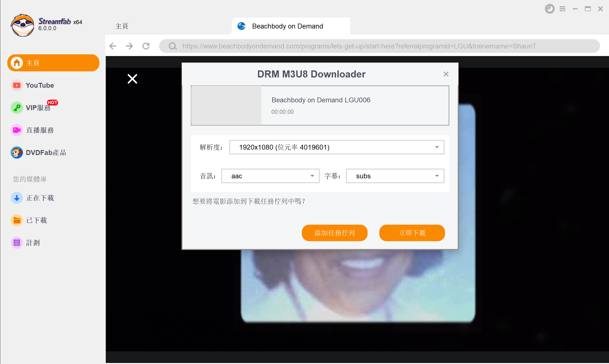Click the blue download arrow icon

pos(17,198)
